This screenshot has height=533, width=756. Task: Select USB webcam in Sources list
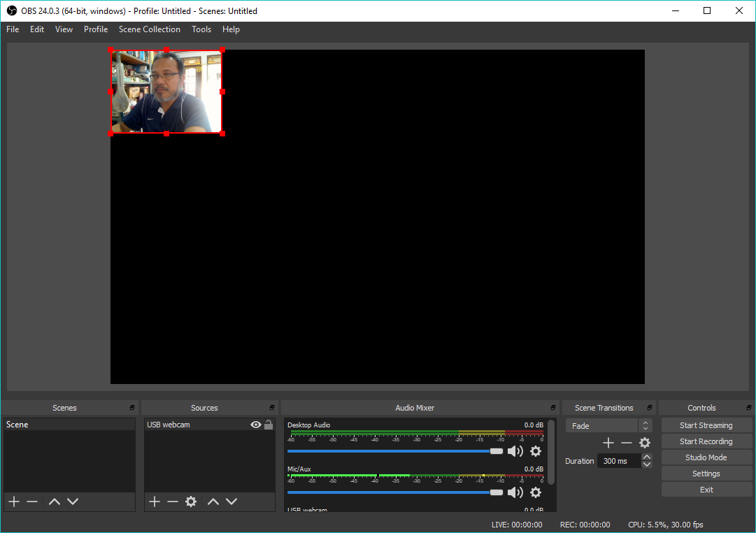tap(198, 425)
